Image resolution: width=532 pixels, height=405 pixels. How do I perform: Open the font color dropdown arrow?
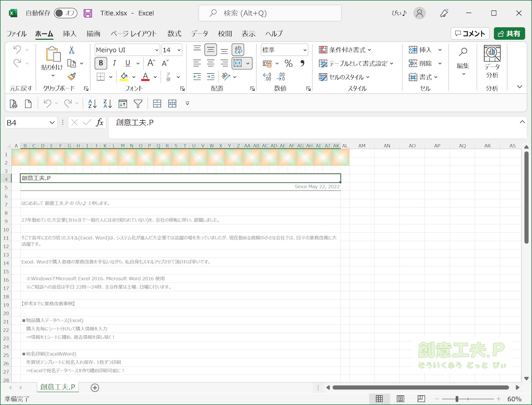coord(155,77)
